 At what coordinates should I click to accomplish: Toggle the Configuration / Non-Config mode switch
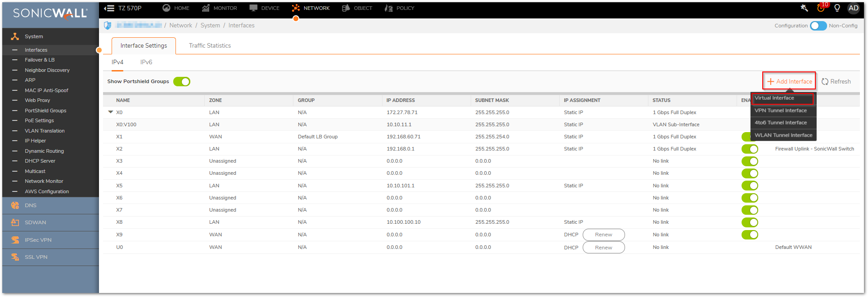click(818, 26)
